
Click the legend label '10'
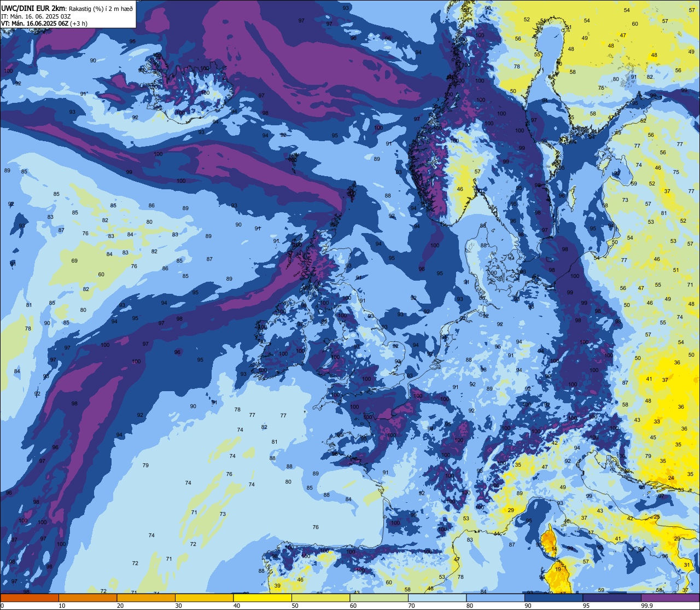point(62,606)
